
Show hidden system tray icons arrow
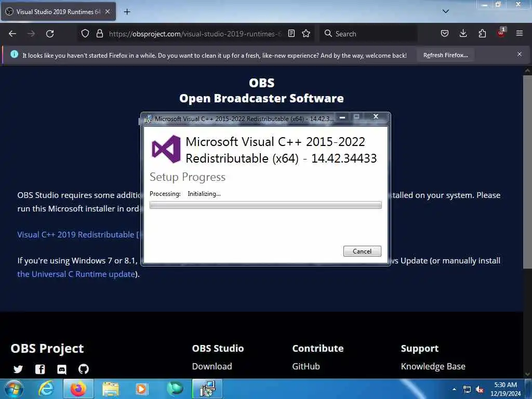click(x=454, y=389)
